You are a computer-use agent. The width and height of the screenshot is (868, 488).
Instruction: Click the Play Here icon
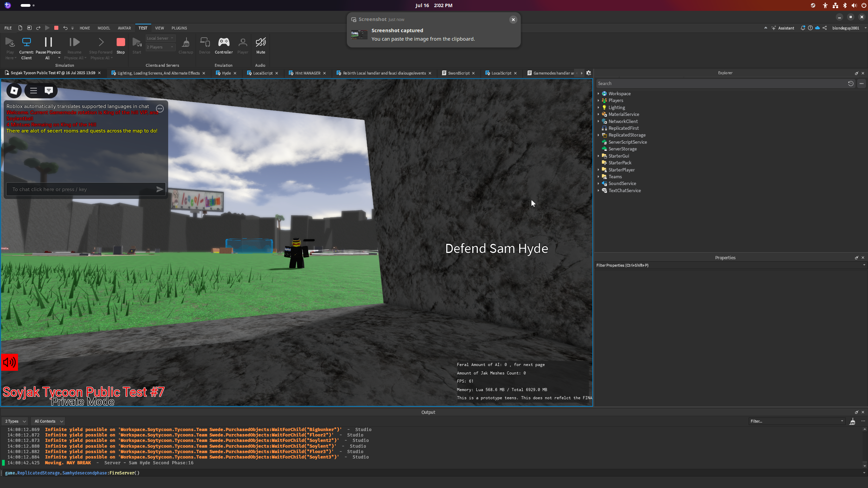[x=10, y=42]
